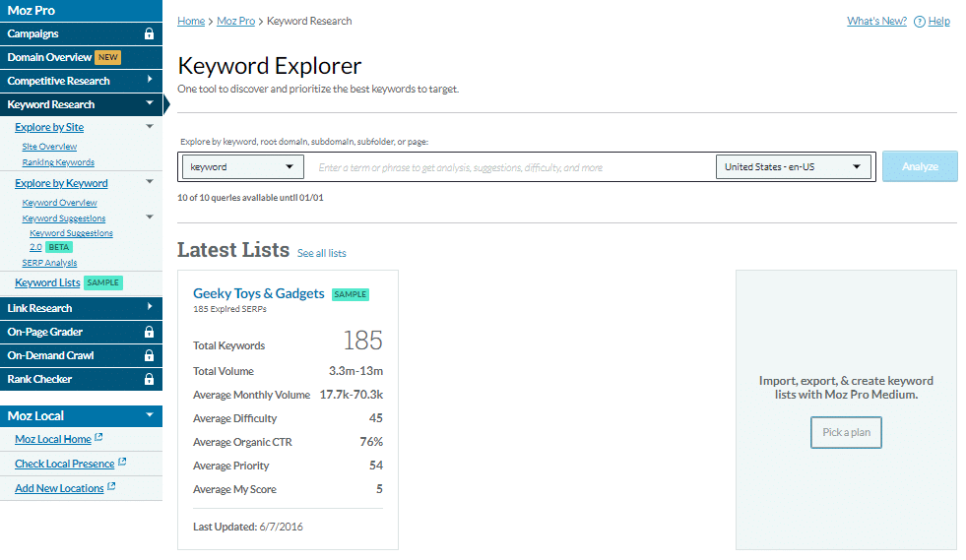
Task: Open On-Demand Crawl menu item
Action: point(81,355)
